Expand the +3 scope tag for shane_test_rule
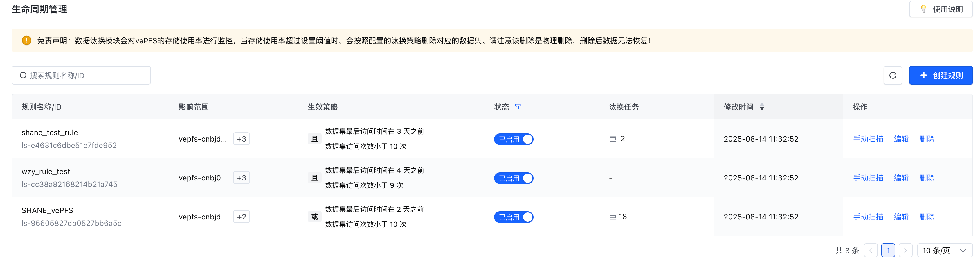The image size is (980, 261). click(x=242, y=139)
